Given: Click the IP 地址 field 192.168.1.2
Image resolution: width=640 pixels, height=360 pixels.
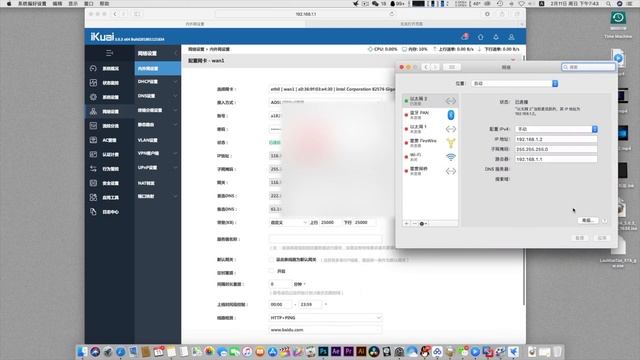Looking at the screenshot, I should (556, 139).
